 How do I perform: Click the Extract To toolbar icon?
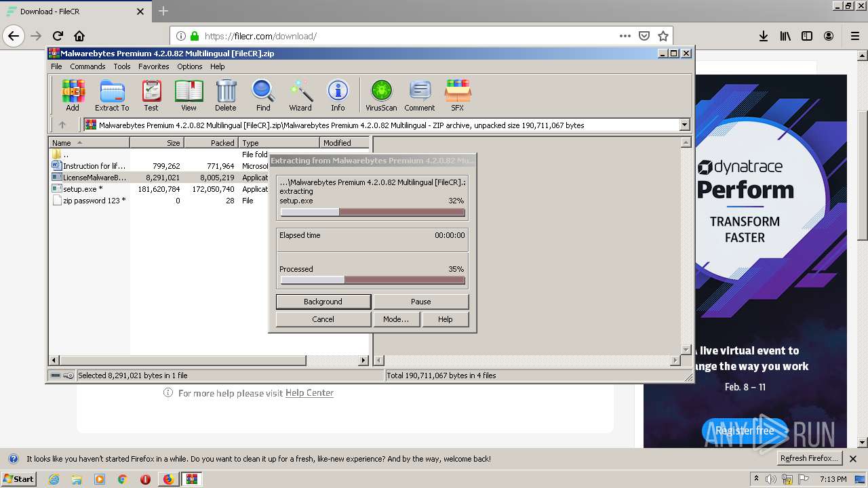coord(112,95)
